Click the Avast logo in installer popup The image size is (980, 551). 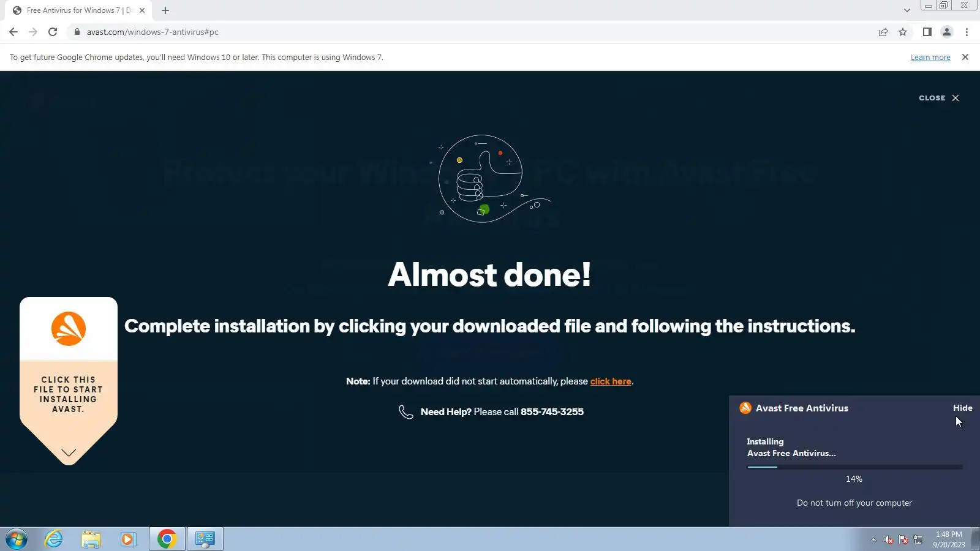[745, 408]
